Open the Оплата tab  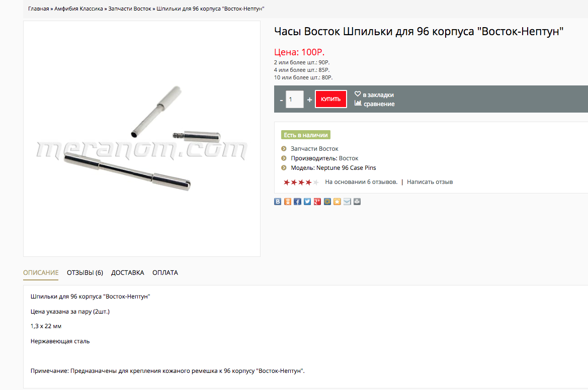pos(165,273)
